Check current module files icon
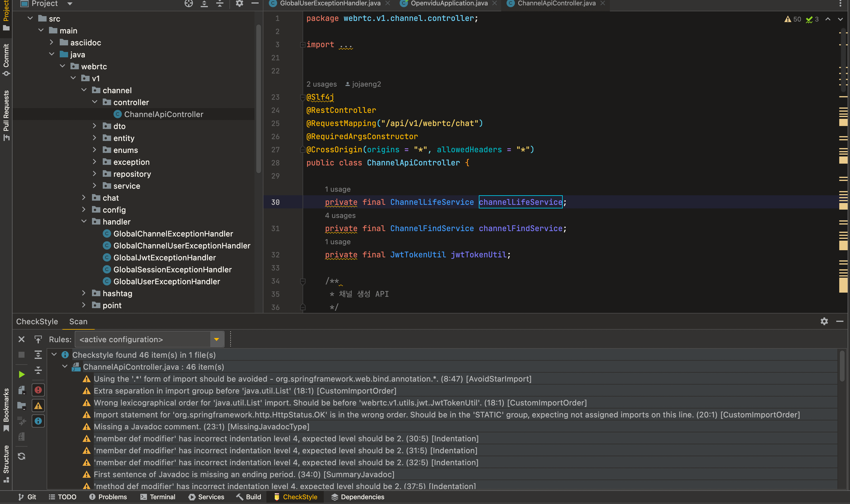The width and height of the screenshot is (850, 504). click(22, 390)
